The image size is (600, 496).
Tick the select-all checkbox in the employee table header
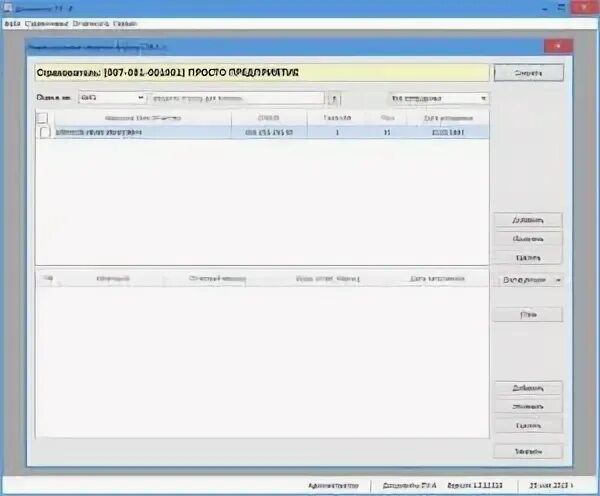tap(42, 118)
